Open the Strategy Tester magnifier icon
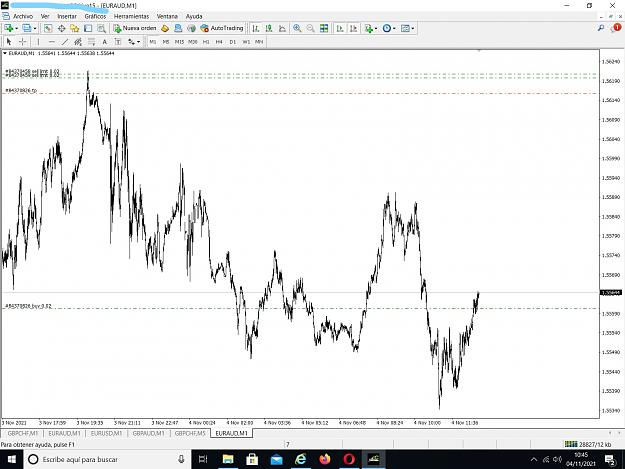Screen dimensions: 625x469 click(102, 28)
